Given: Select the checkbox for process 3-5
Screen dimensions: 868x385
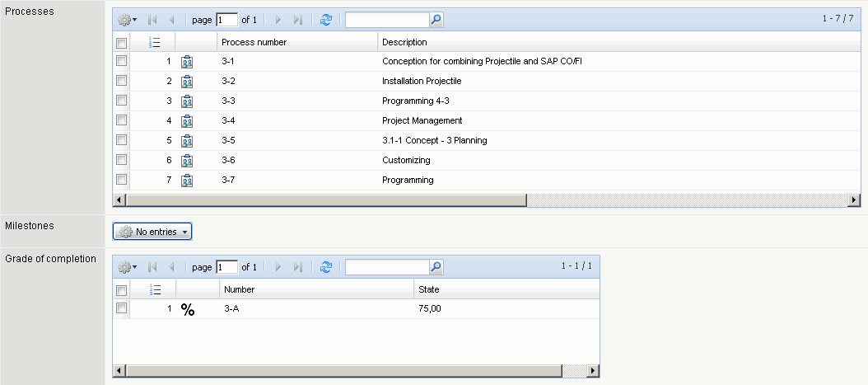Looking at the screenshot, I should click(121, 140).
